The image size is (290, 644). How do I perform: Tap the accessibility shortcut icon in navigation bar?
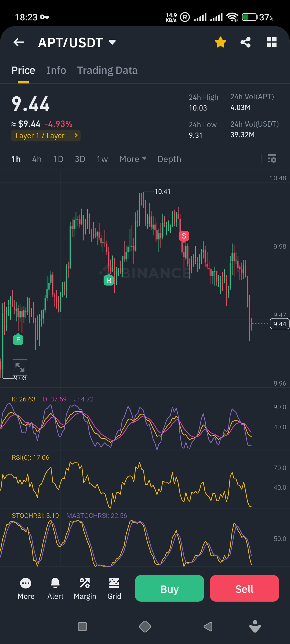pos(255,626)
